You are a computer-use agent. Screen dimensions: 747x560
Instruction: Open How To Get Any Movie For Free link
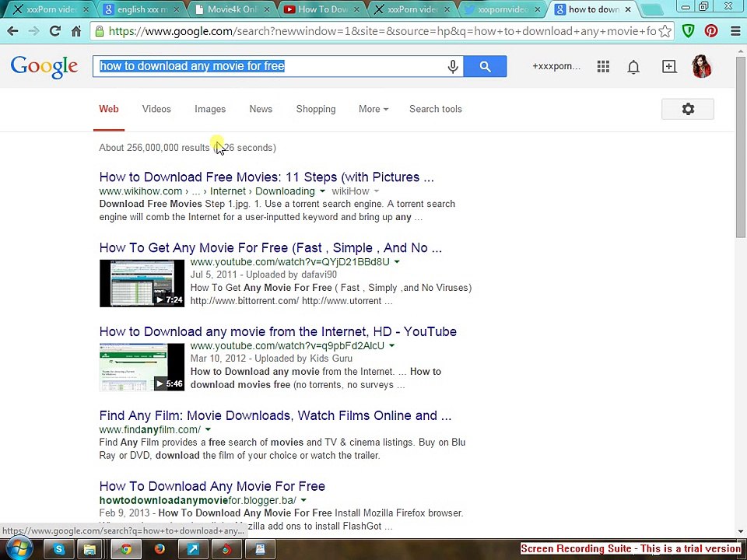[x=271, y=247]
